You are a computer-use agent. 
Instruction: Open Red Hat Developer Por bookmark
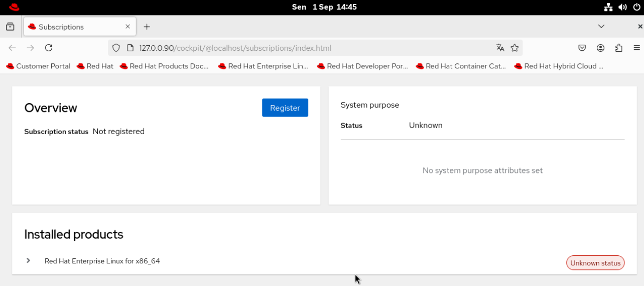click(362, 66)
